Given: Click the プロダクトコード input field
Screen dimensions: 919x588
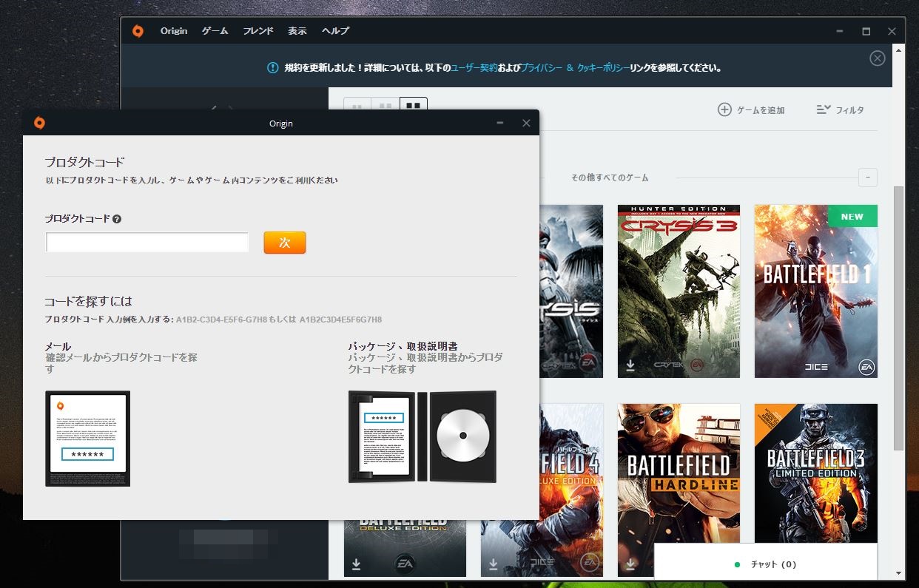Looking at the screenshot, I should pos(147,243).
